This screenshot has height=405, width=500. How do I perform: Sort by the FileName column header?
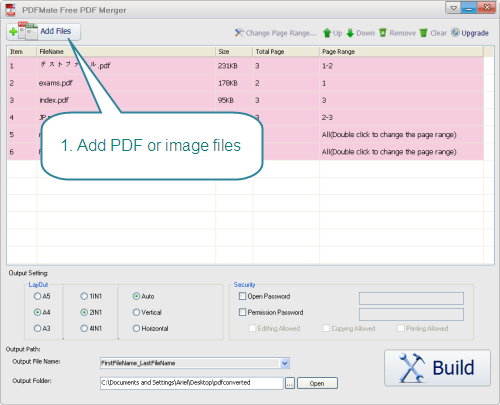[x=126, y=52]
